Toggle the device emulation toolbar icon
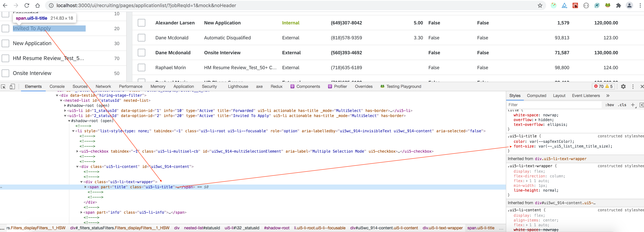This screenshot has width=644, height=232. (12, 86)
